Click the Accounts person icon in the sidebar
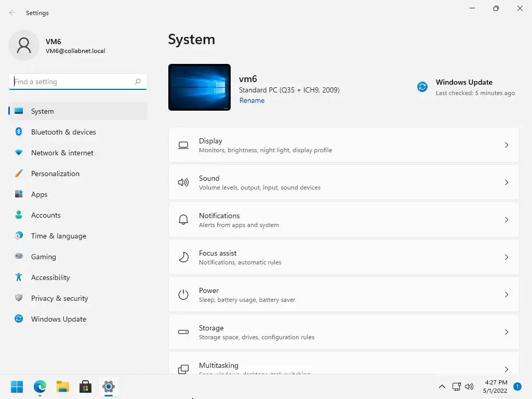This screenshot has height=399, width=532. point(19,215)
